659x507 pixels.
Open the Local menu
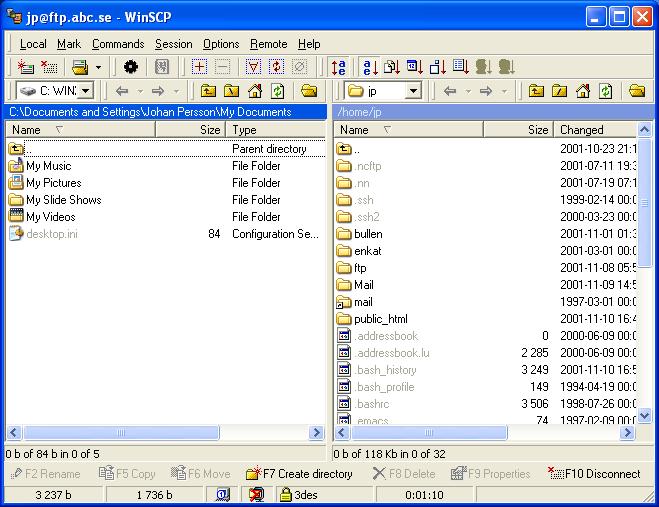[33, 44]
